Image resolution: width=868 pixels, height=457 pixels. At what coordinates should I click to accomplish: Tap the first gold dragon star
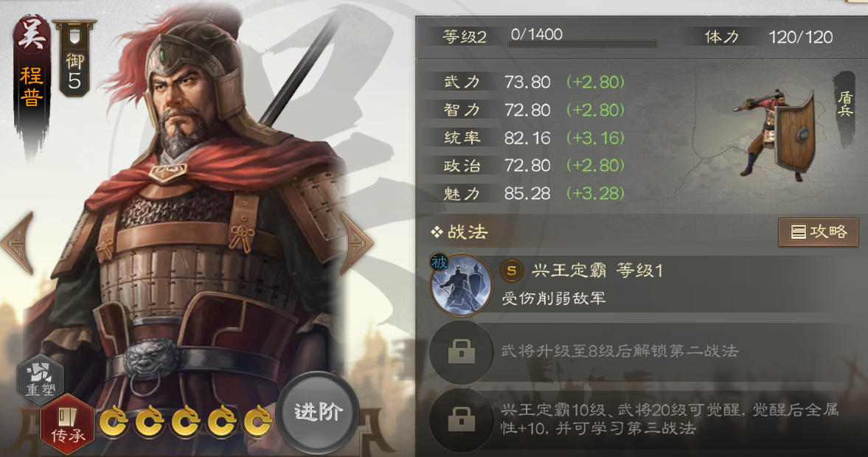click(x=114, y=422)
